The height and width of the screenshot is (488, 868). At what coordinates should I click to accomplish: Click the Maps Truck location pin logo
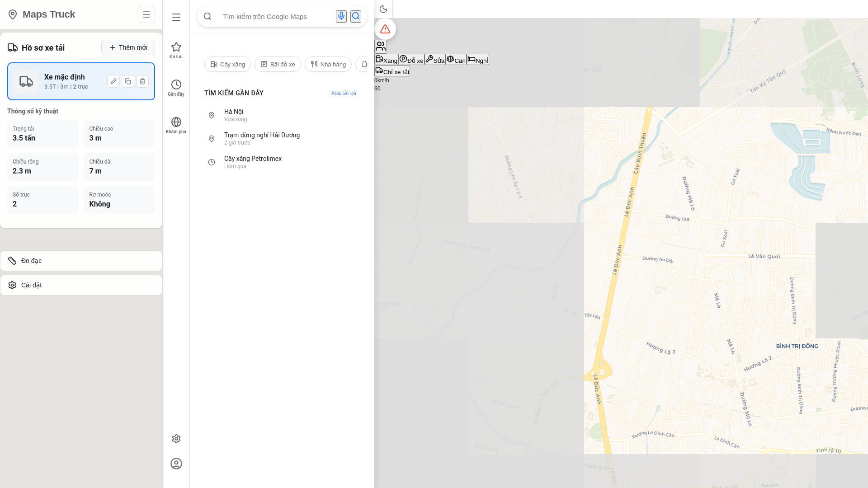click(13, 14)
